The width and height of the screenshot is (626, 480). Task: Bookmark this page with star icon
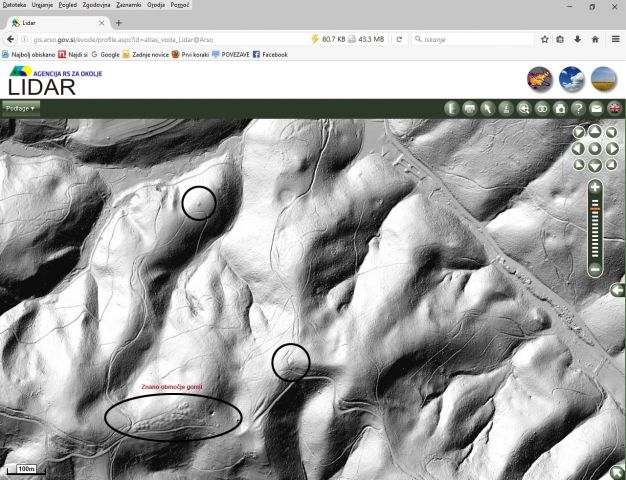click(x=545, y=39)
